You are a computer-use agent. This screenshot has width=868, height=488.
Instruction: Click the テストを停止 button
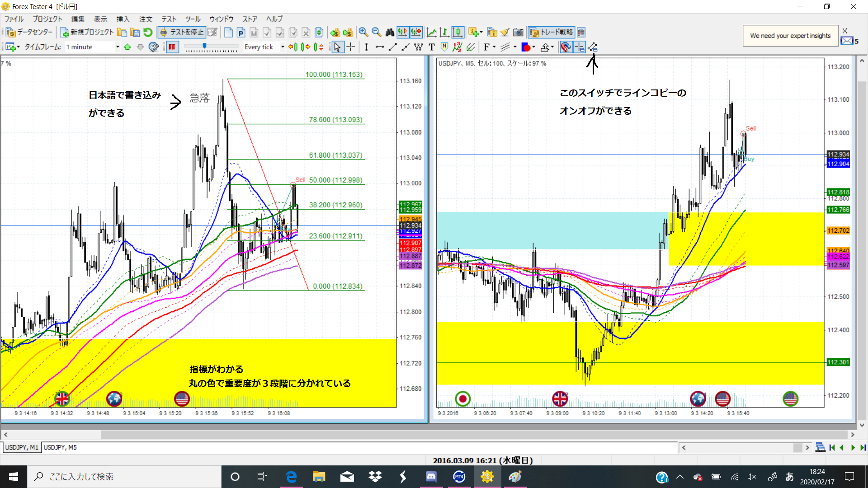182,32
